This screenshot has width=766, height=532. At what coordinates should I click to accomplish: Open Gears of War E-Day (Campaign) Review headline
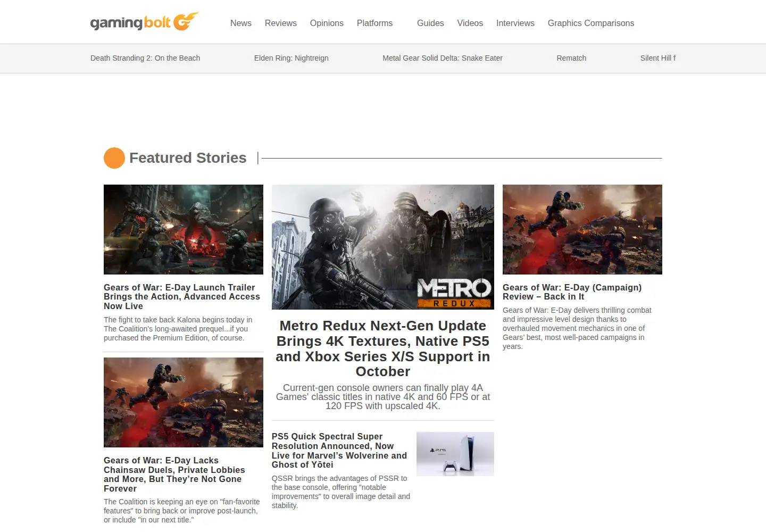tap(572, 292)
